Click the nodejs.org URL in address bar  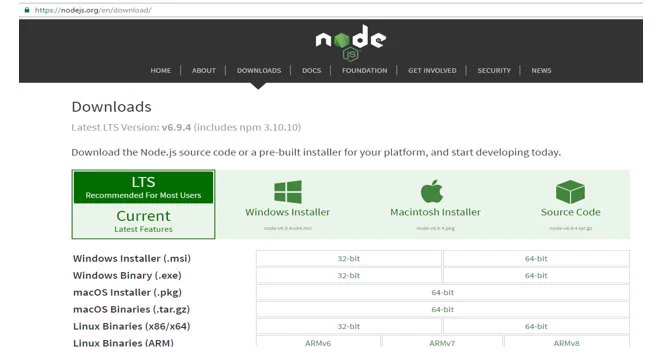(93, 10)
